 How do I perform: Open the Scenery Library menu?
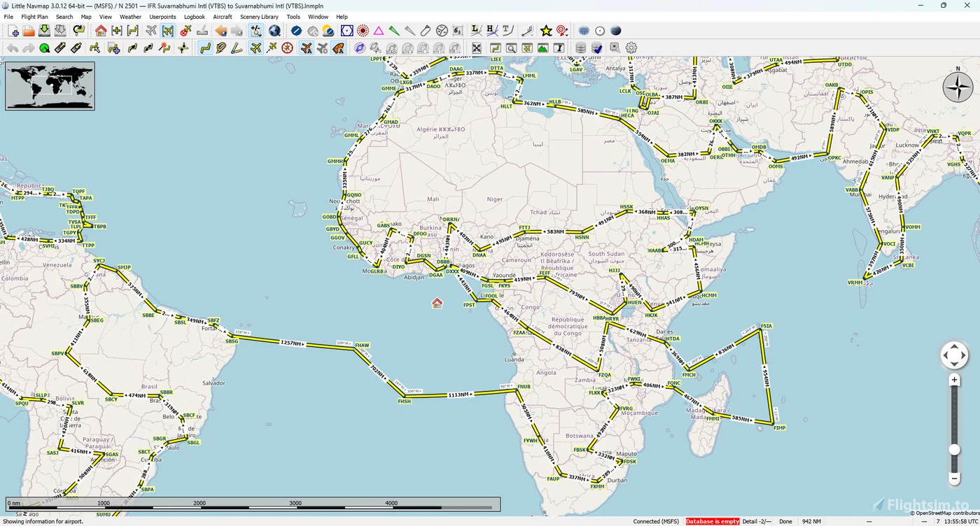click(x=259, y=17)
